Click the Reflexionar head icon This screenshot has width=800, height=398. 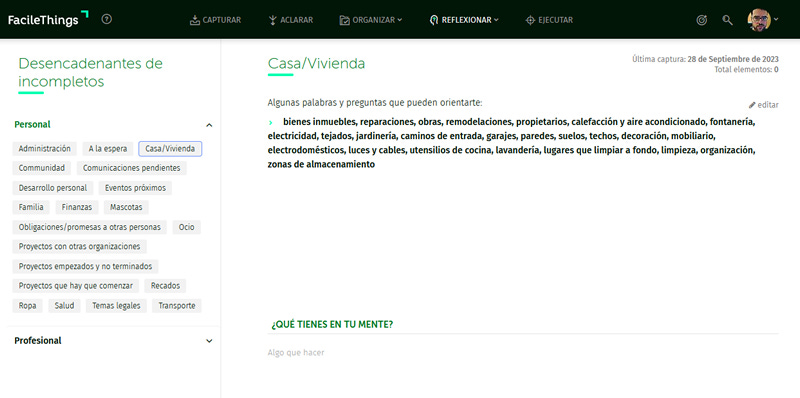(434, 20)
